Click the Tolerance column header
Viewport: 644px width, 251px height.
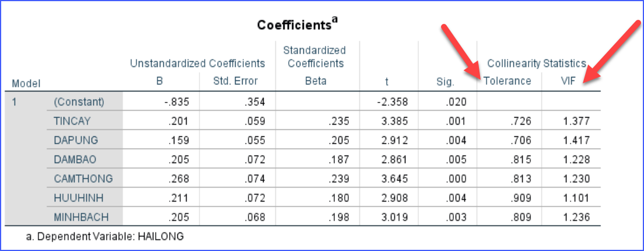508,81
